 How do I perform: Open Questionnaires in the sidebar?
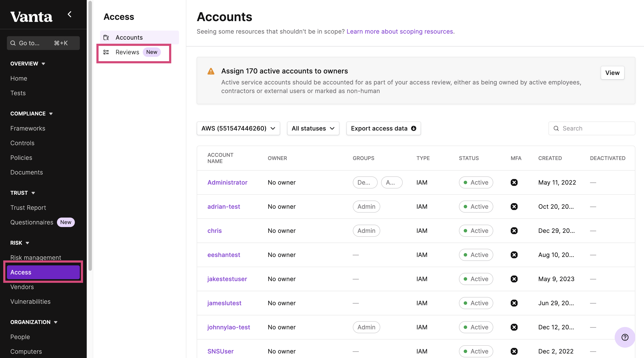pyautogui.click(x=32, y=223)
